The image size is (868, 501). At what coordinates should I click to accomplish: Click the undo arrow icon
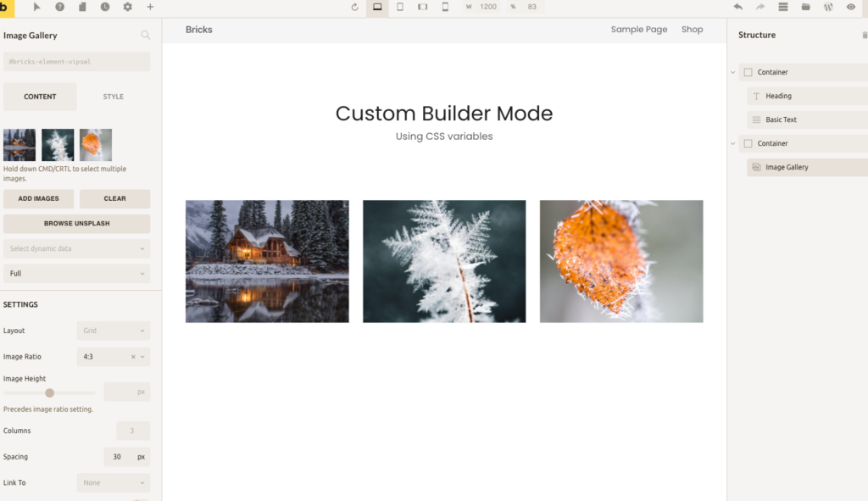tap(737, 7)
